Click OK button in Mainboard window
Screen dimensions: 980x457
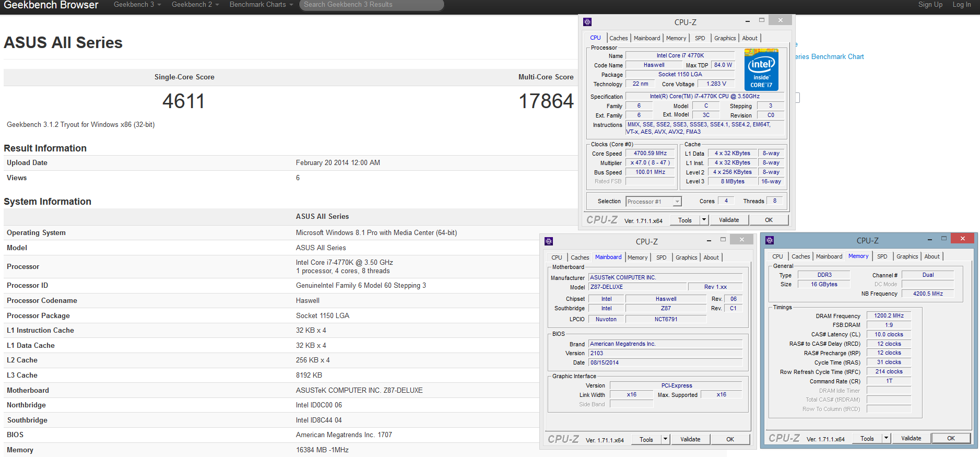tap(730, 440)
